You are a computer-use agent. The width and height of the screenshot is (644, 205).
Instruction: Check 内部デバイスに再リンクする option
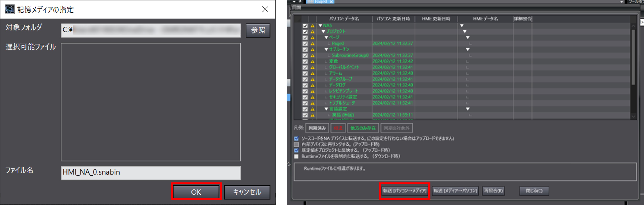coord(297,144)
